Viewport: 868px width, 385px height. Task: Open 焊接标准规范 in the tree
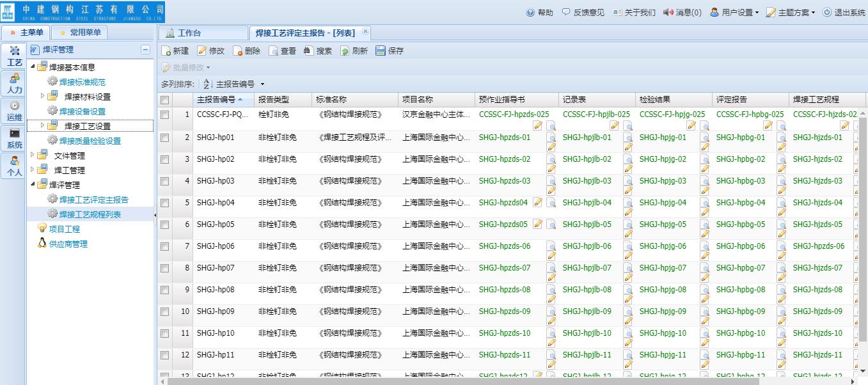point(83,82)
